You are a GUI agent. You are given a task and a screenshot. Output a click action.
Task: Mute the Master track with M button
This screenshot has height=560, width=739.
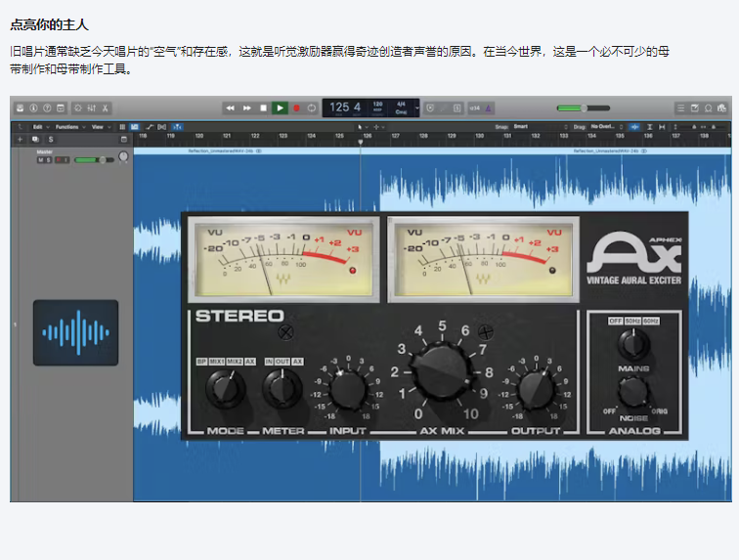(x=40, y=160)
